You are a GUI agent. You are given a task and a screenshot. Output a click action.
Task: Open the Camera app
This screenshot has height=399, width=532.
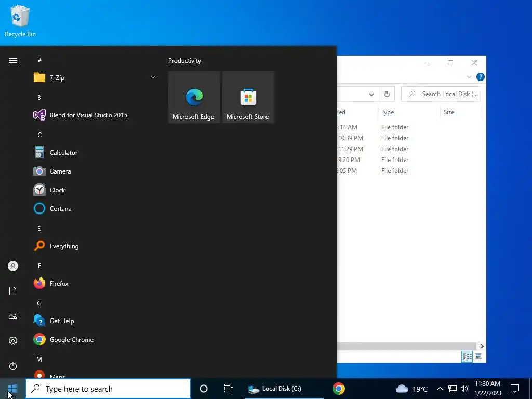[95, 171]
